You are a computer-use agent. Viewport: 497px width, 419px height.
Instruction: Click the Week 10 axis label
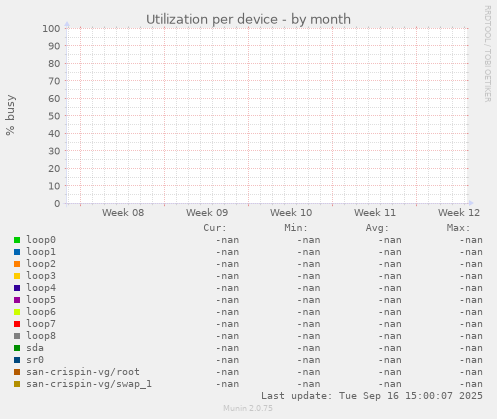click(x=291, y=213)
